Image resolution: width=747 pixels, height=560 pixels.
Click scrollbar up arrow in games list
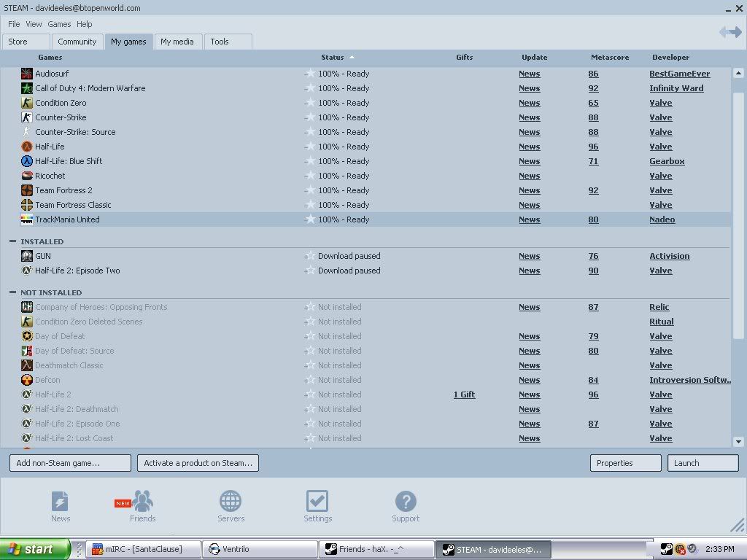click(738, 74)
